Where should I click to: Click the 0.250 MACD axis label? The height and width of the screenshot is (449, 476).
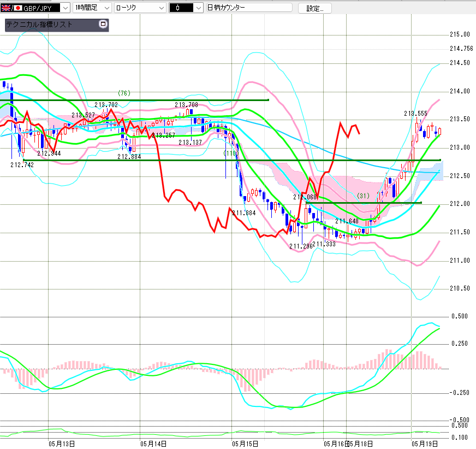[460, 344]
